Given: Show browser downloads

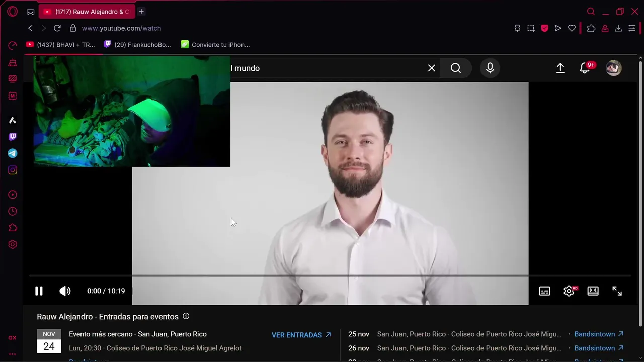Looking at the screenshot, I should tap(618, 28).
